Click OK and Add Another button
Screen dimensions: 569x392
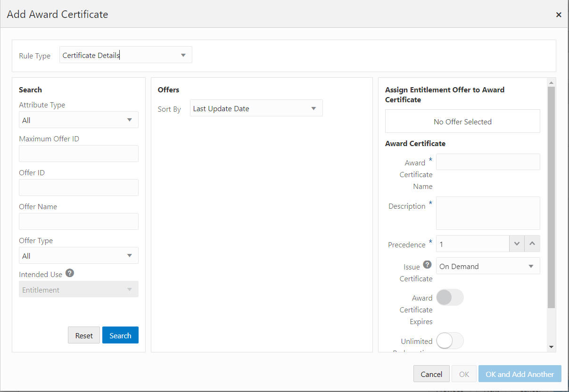point(520,374)
